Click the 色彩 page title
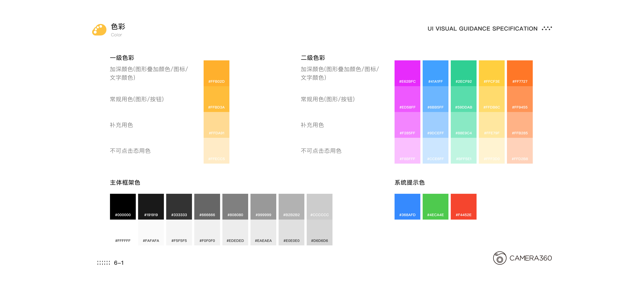 [118, 26]
